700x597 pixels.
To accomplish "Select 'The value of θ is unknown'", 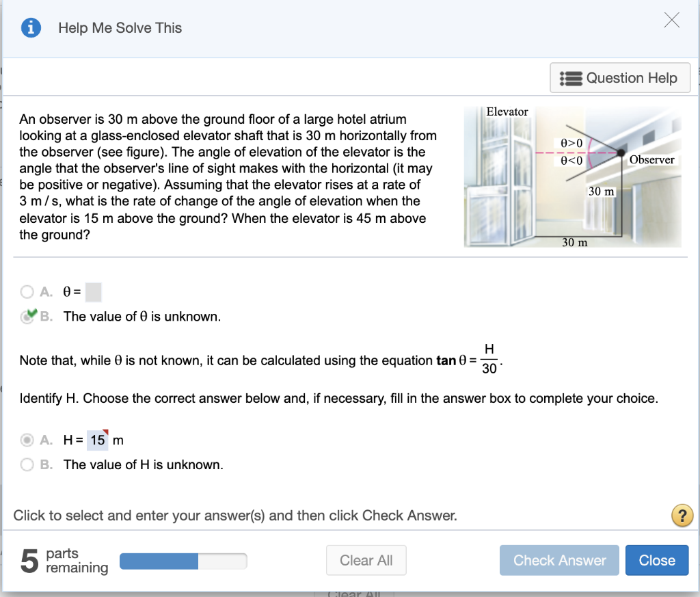I will [28, 316].
